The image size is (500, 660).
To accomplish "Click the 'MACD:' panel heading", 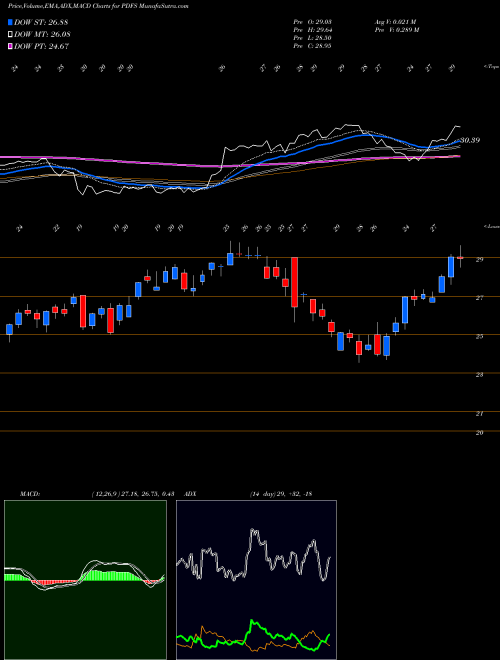I will tap(29, 494).
